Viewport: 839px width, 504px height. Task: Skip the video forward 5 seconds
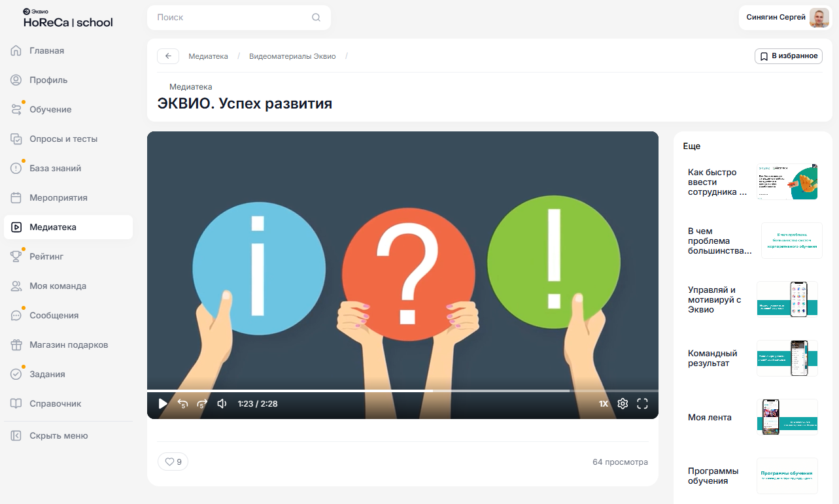pos(202,404)
